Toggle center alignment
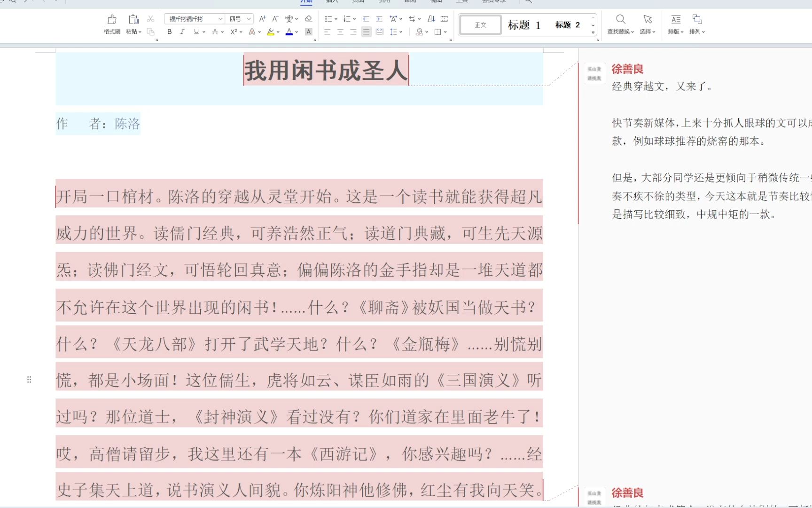This screenshot has height=508, width=812. (340, 32)
